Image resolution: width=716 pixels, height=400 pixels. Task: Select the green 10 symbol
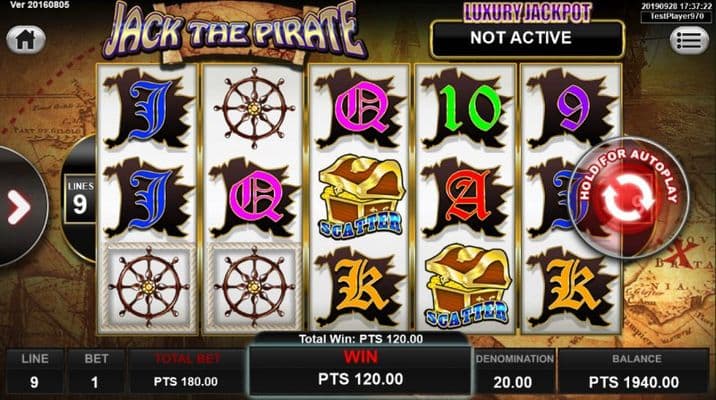pyautogui.click(x=467, y=109)
